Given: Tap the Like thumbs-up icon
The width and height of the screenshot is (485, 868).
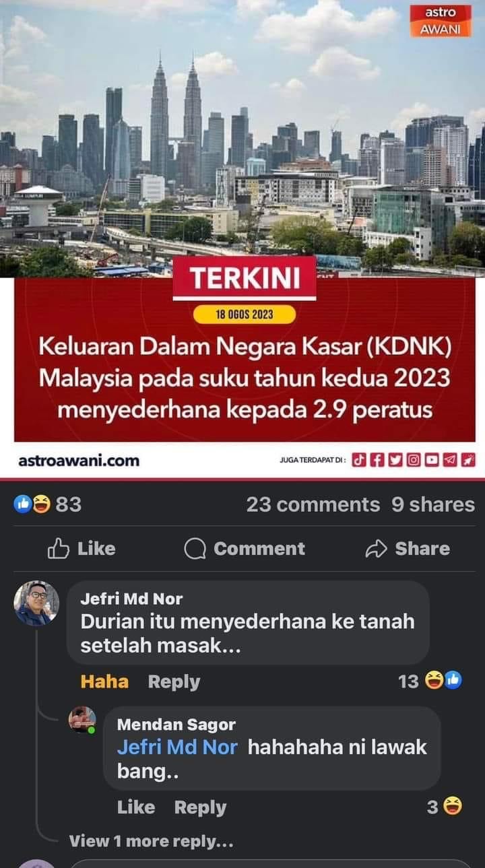Looking at the screenshot, I should click(x=59, y=549).
